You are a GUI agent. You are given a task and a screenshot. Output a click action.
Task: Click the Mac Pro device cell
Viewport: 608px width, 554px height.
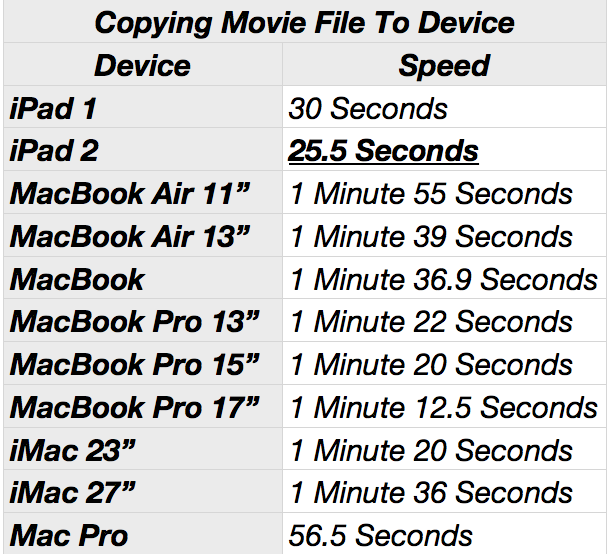[68, 536]
